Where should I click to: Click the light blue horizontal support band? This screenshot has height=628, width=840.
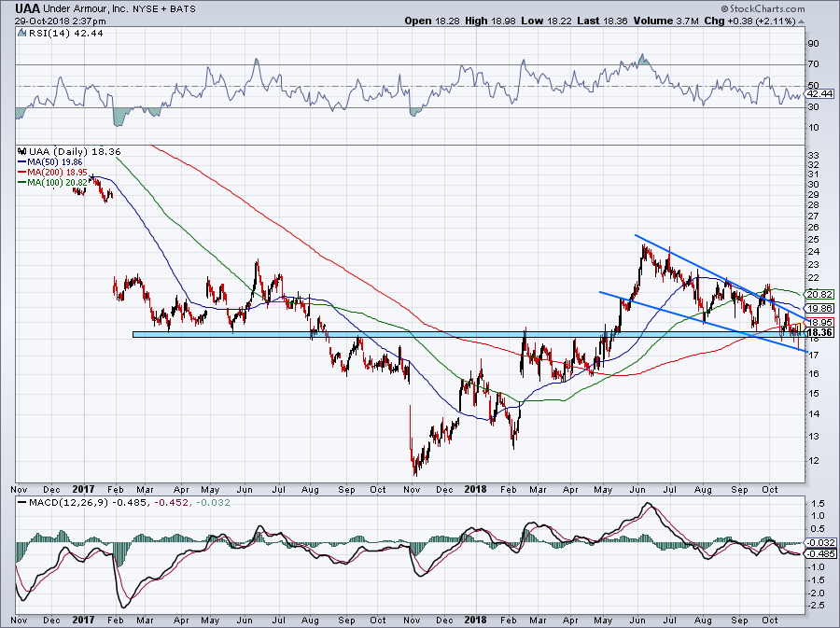click(469, 334)
